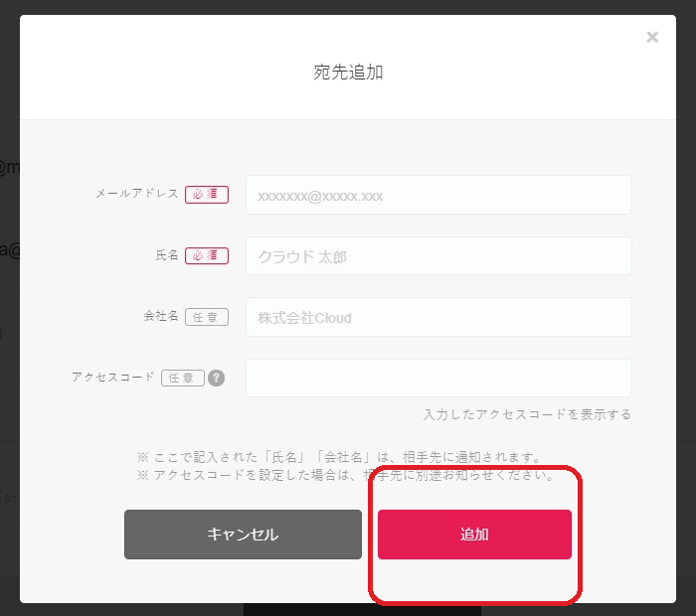Click the 必須 badge beside メールアドレス
Image resolution: width=696 pixels, height=616 pixels.
[207, 195]
